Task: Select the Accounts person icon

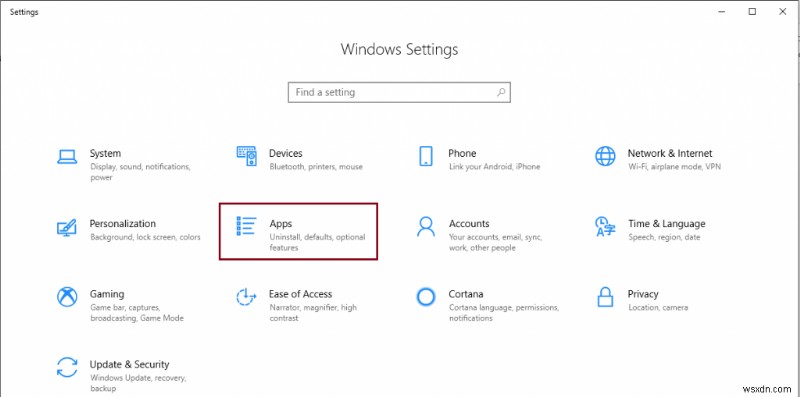Action: (426, 227)
